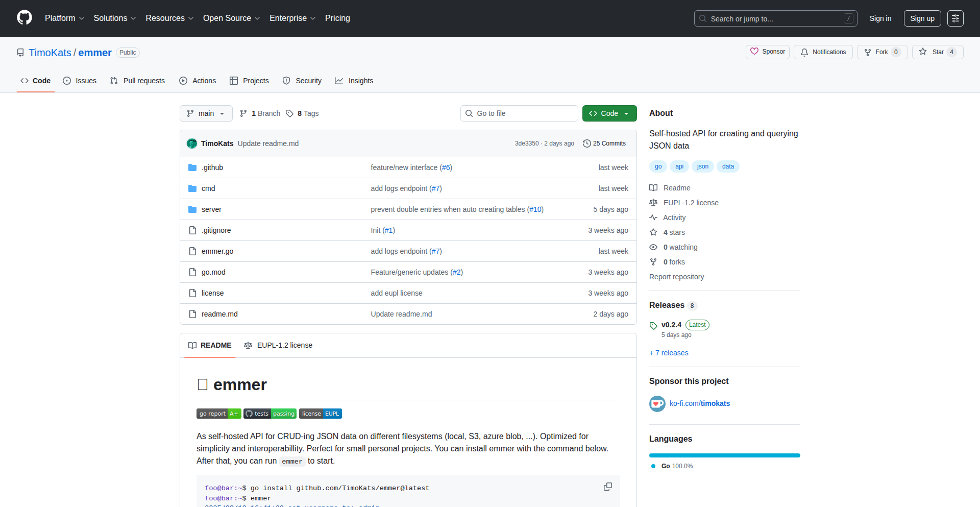Viewport: 980px width, 507px height.
Task: View the 8 Tags link
Action: point(302,113)
